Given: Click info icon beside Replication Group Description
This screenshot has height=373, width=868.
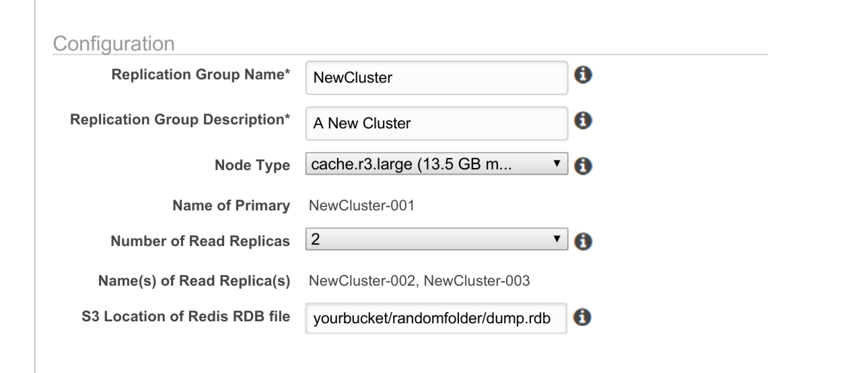Looking at the screenshot, I should click(x=583, y=120).
